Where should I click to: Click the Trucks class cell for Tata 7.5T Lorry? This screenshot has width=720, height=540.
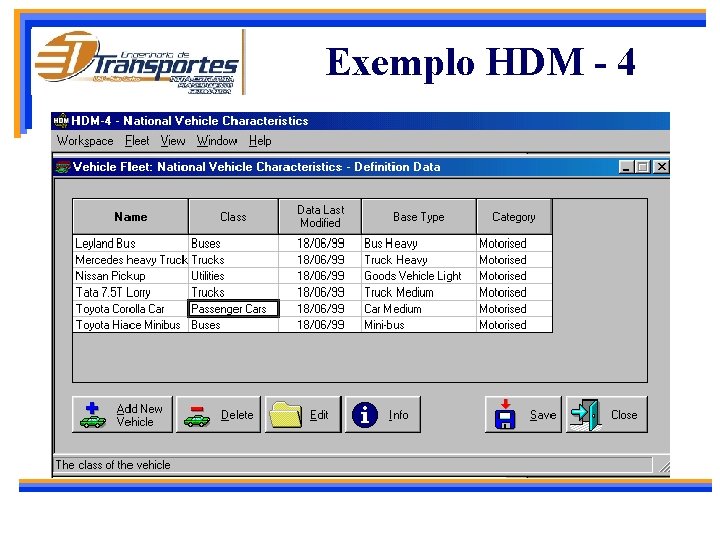[233, 292]
